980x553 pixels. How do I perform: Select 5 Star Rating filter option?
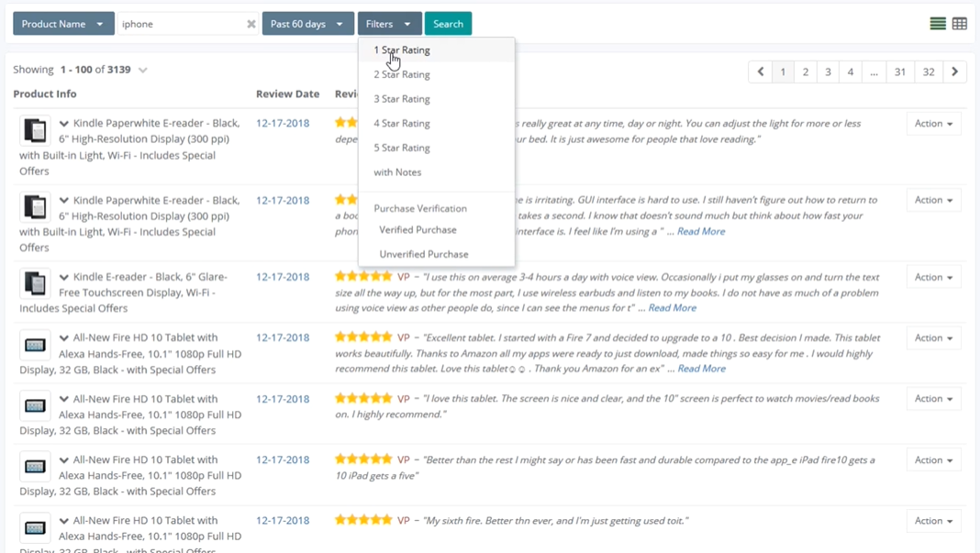[401, 147]
